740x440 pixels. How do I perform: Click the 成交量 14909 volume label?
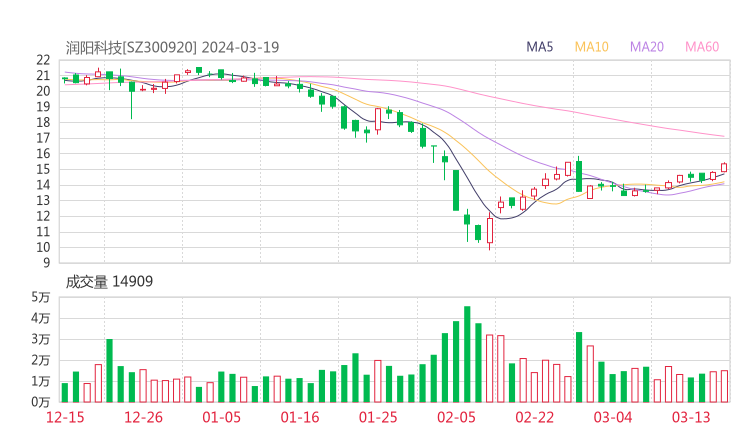click(109, 282)
